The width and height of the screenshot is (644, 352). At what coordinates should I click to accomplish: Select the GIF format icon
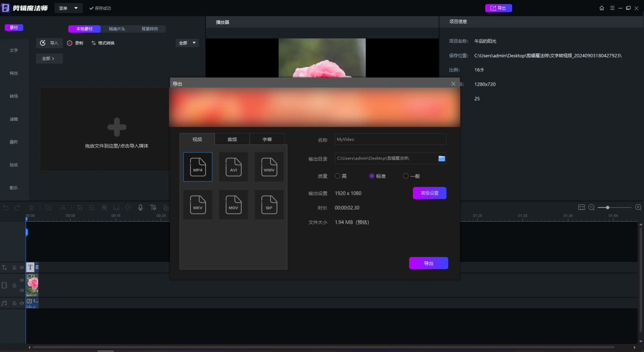[x=269, y=204]
